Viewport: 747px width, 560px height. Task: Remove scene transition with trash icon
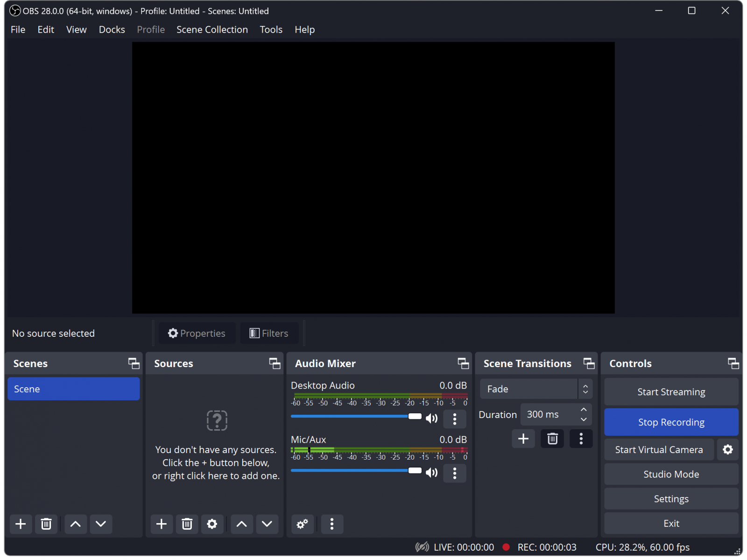point(552,439)
